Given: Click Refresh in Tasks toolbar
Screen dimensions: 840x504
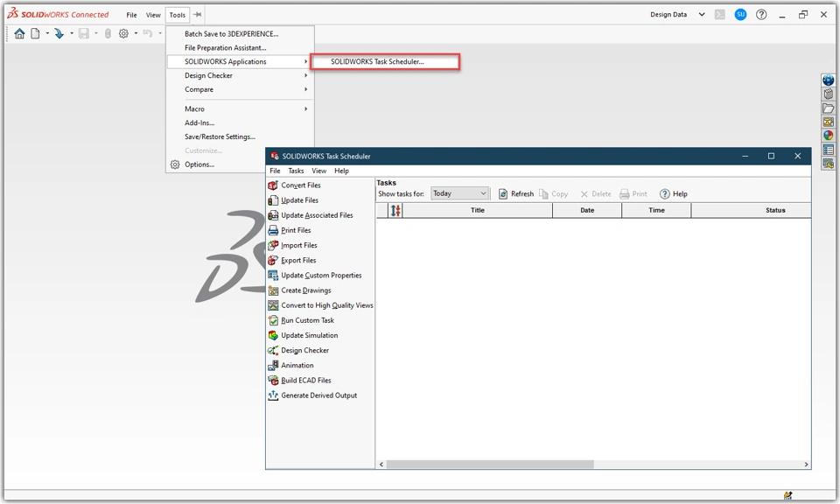Looking at the screenshot, I should (516, 194).
